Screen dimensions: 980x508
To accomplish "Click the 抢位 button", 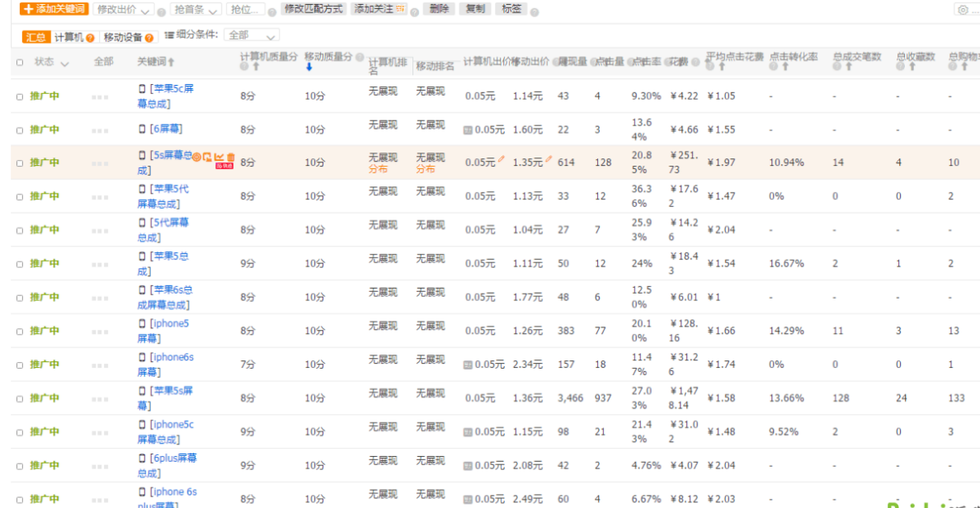I will [245, 10].
